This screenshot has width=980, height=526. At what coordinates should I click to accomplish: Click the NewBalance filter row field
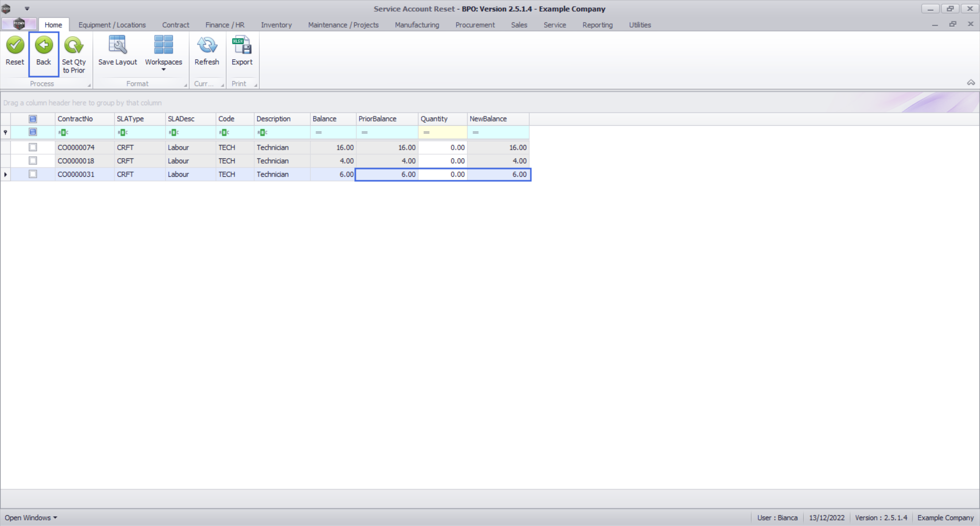click(498, 132)
